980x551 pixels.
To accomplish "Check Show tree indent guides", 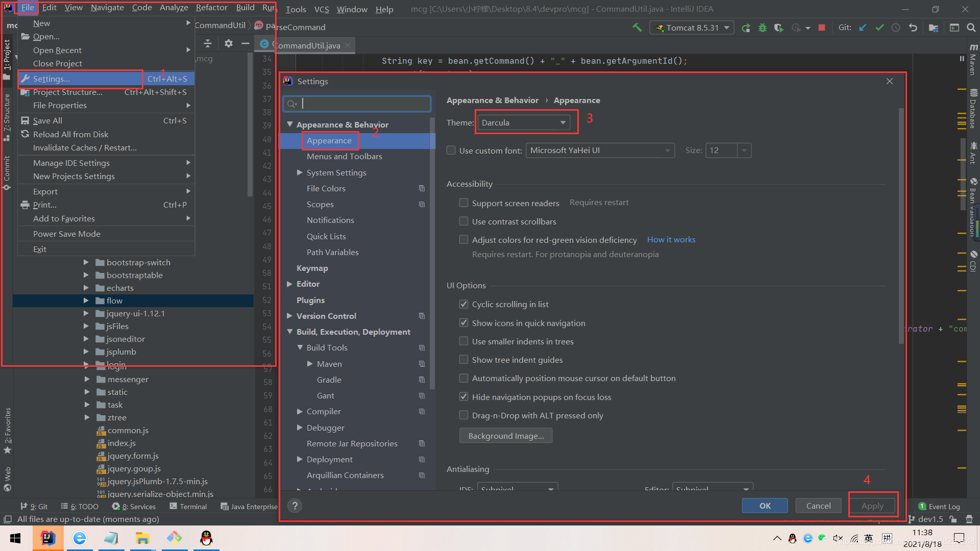I will (x=463, y=359).
